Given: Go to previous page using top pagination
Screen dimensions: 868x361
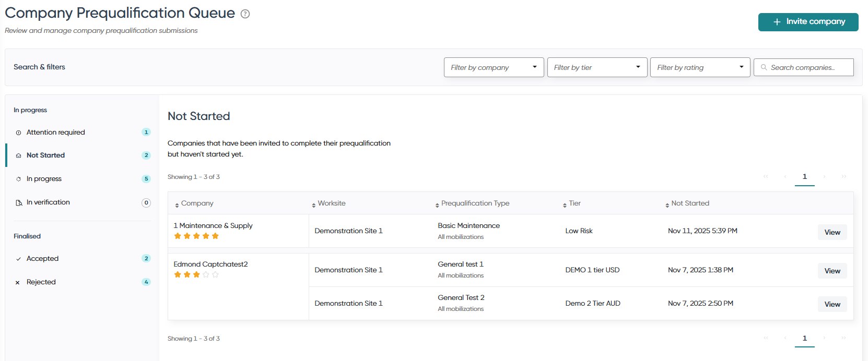Looking at the screenshot, I should click(x=785, y=176).
